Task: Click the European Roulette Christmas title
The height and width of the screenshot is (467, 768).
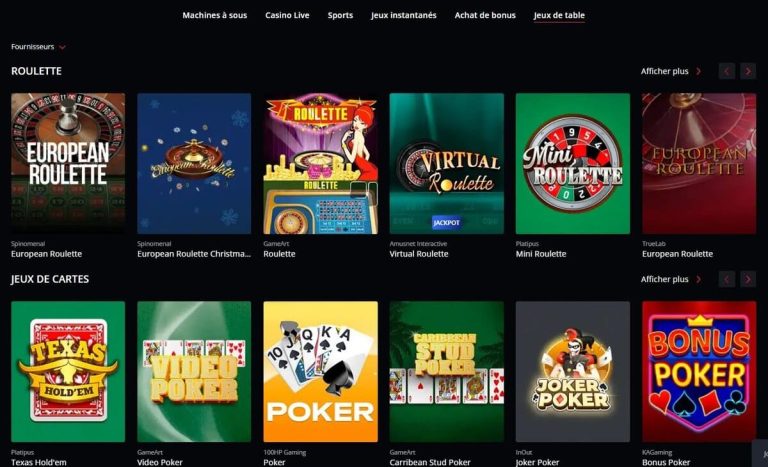Action: 194,254
